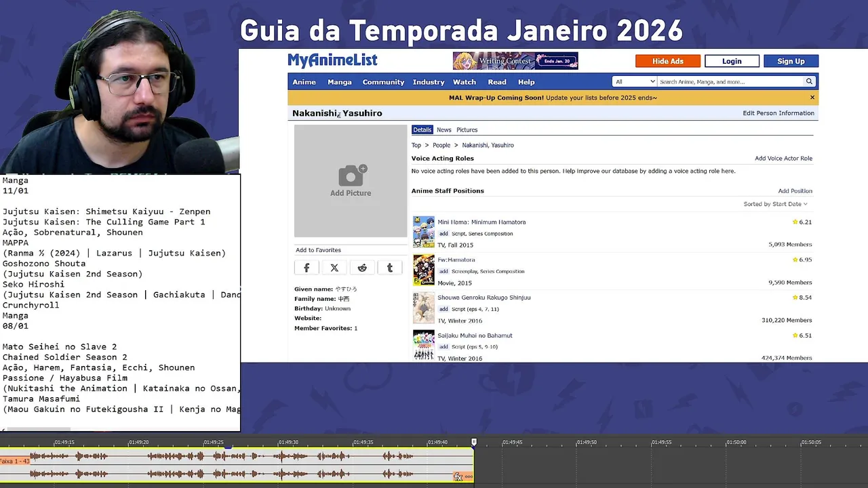Select the Faixa 1 - 43 clip label
The image size is (868, 488).
point(15,462)
